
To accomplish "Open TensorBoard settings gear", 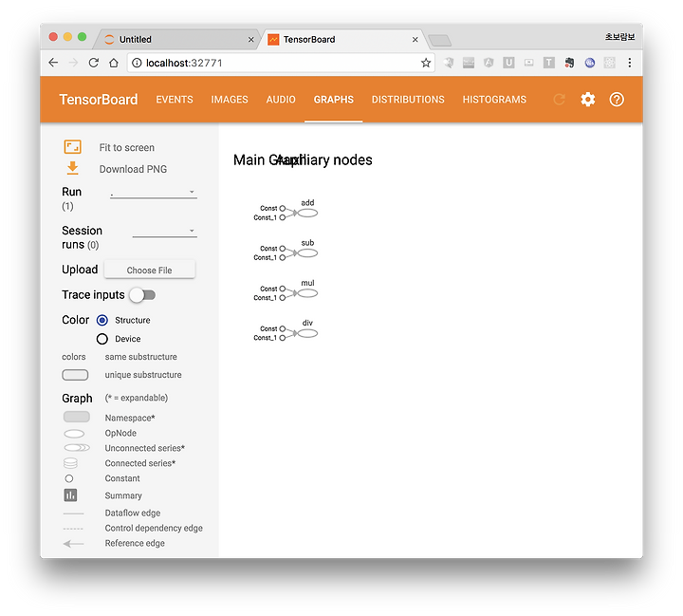I will (x=587, y=100).
